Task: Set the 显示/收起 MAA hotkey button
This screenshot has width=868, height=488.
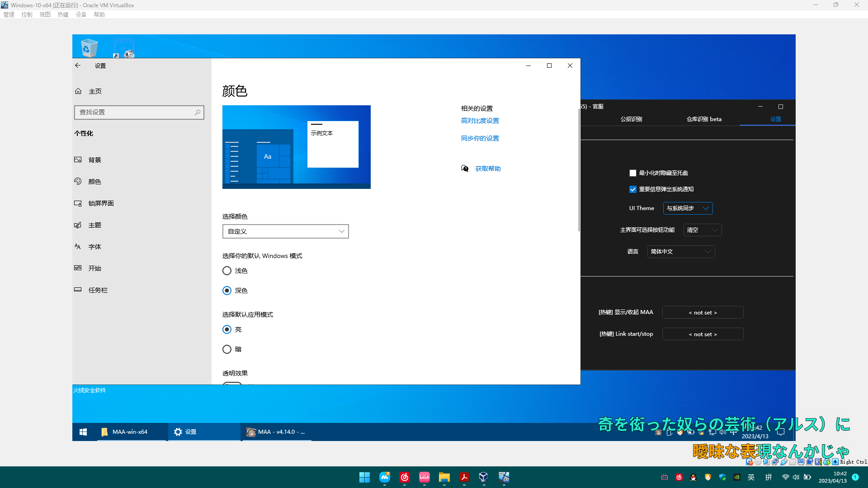Action: [x=703, y=312]
